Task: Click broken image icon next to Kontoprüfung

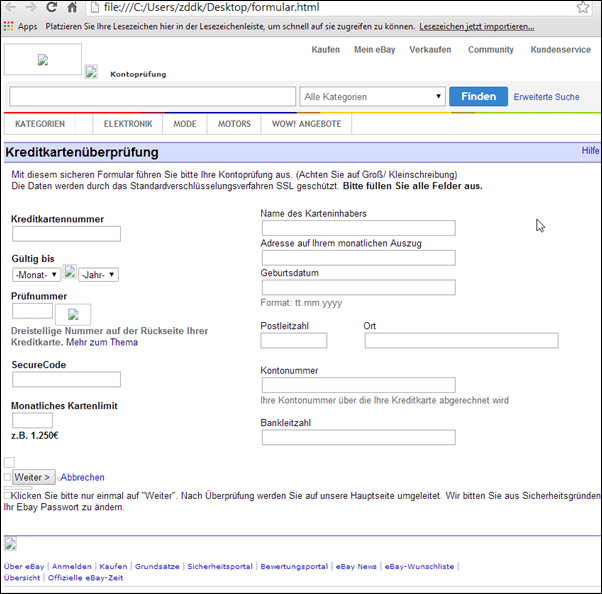Action: click(x=91, y=72)
